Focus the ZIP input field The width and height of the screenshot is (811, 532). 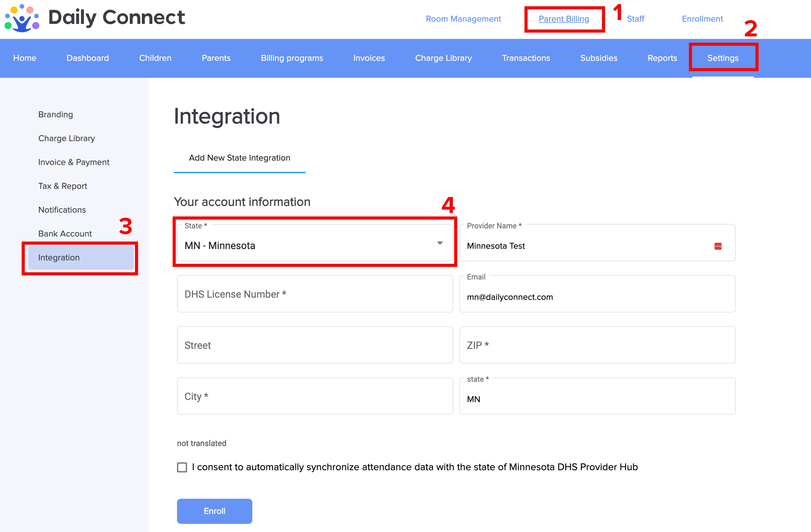(597, 345)
